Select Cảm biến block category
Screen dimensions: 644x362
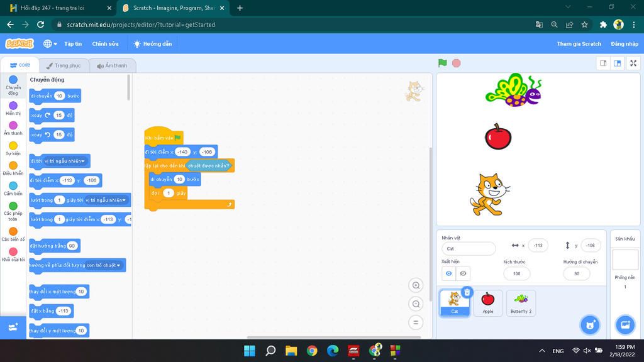click(13, 189)
